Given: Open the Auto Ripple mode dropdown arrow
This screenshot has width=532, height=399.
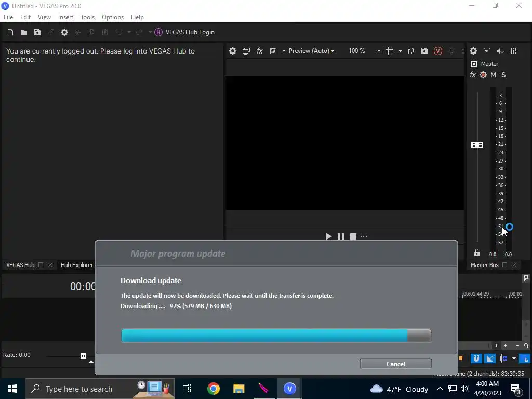Looking at the screenshot, I should (514, 358).
